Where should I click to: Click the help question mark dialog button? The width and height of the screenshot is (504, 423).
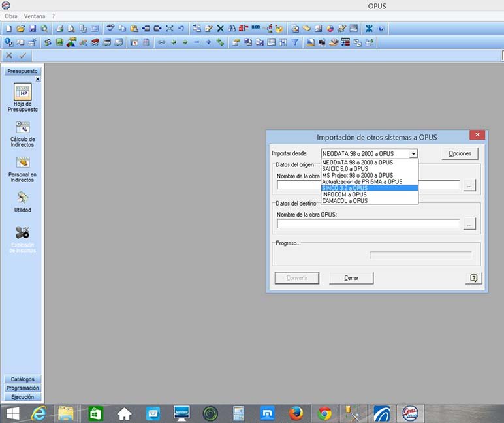[473, 278]
